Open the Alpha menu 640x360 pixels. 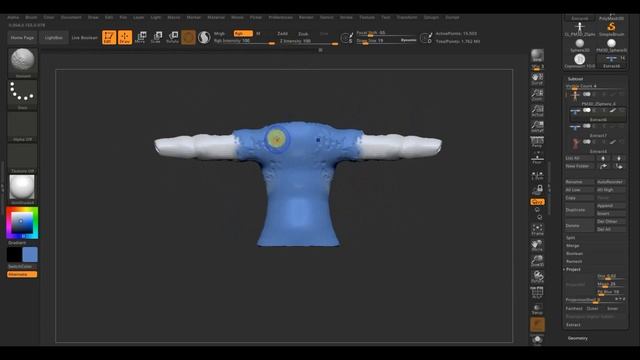(x=13, y=18)
